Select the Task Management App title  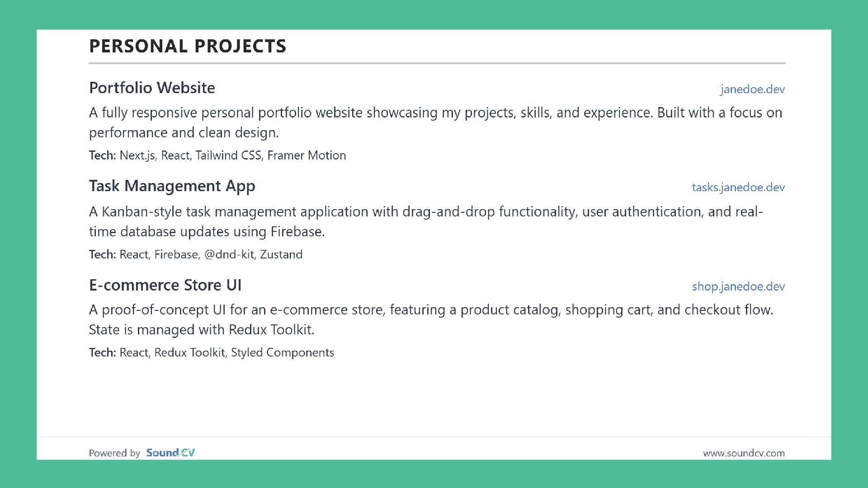pos(172,186)
